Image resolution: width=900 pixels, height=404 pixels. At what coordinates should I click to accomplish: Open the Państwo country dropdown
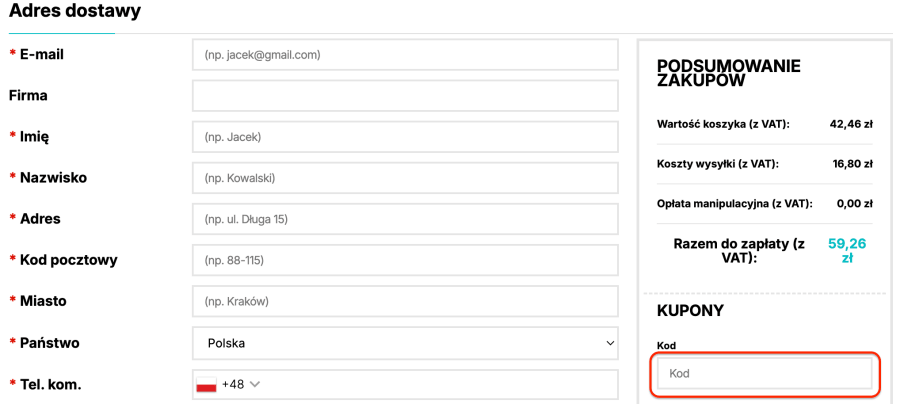click(405, 343)
